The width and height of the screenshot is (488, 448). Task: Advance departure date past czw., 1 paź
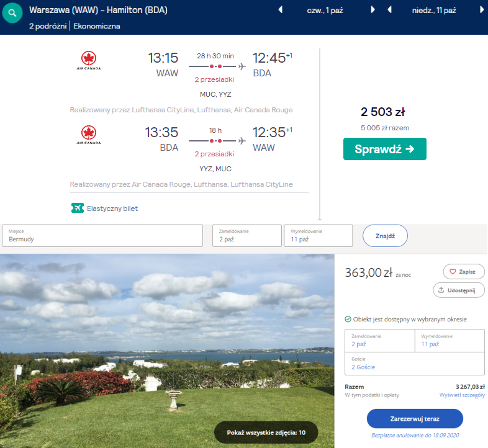click(373, 10)
